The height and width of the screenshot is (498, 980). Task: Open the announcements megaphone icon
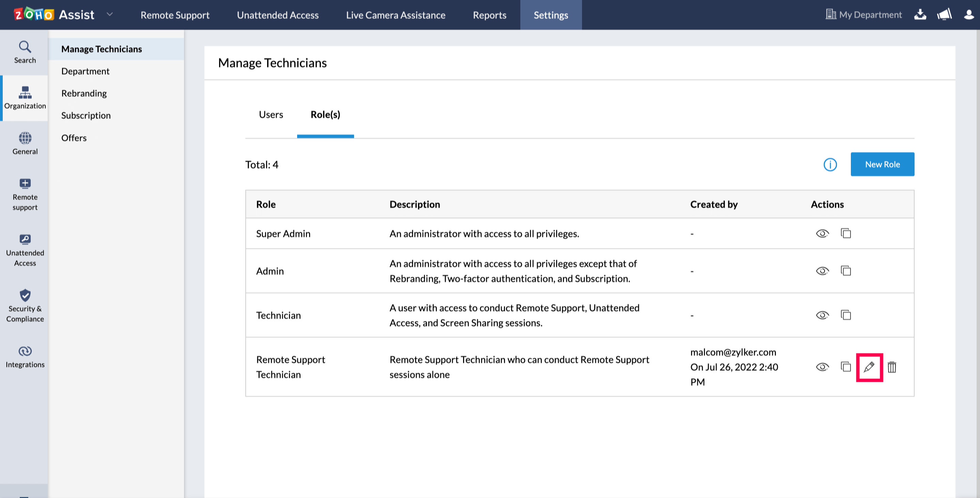point(944,14)
